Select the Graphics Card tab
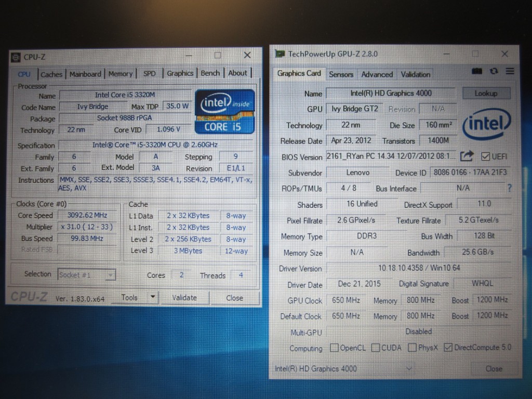The width and height of the screenshot is (532, 399). (299, 73)
